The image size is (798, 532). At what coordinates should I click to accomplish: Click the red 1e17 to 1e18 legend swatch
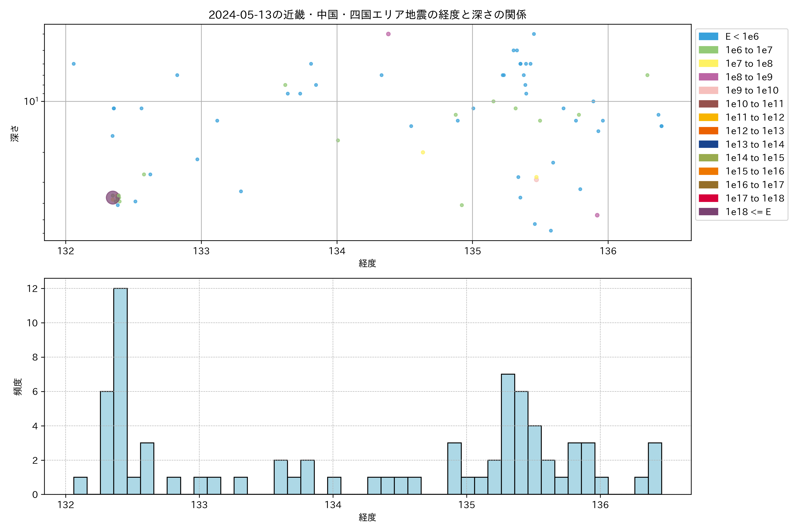pos(708,198)
